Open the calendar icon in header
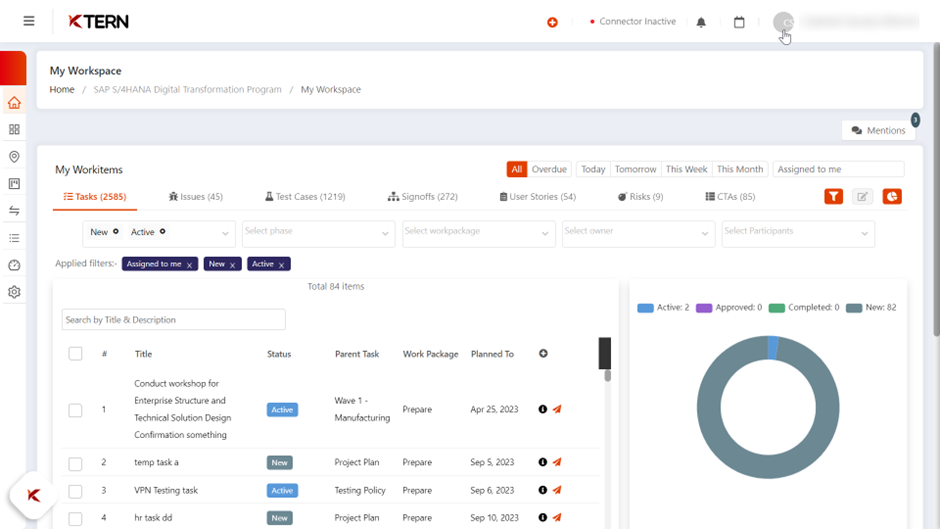Screen dimensions: 940x529 [x=739, y=22]
